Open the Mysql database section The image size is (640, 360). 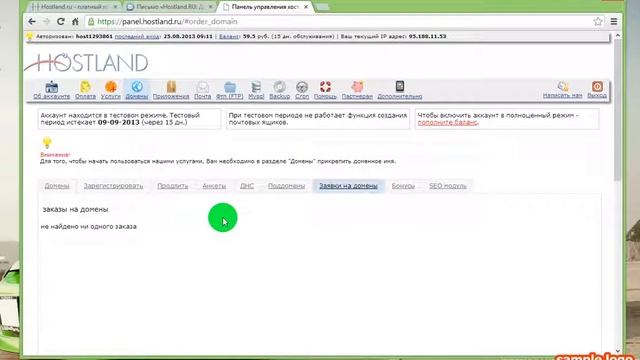(x=256, y=90)
